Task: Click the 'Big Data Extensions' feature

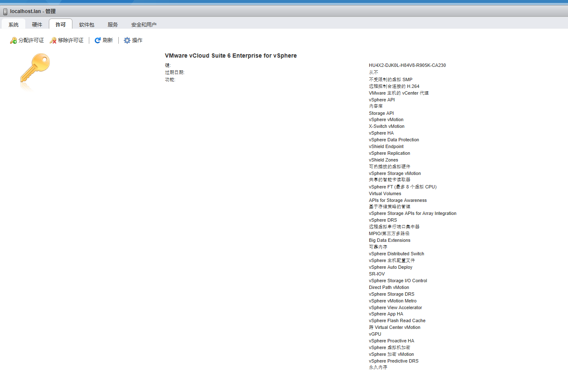Action: pyautogui.click(x=389, y=240)
